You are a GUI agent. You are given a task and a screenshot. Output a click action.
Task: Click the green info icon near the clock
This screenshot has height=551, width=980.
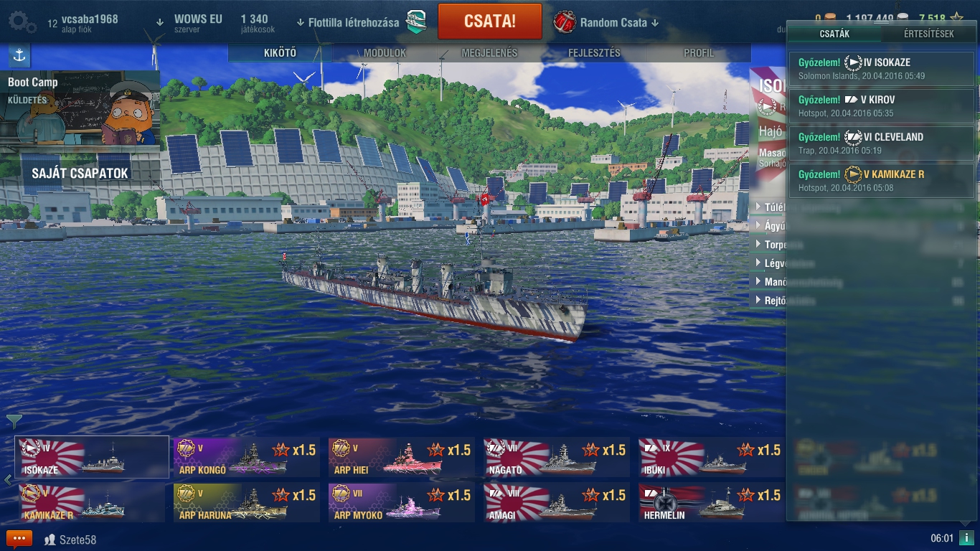click(966, 538)
